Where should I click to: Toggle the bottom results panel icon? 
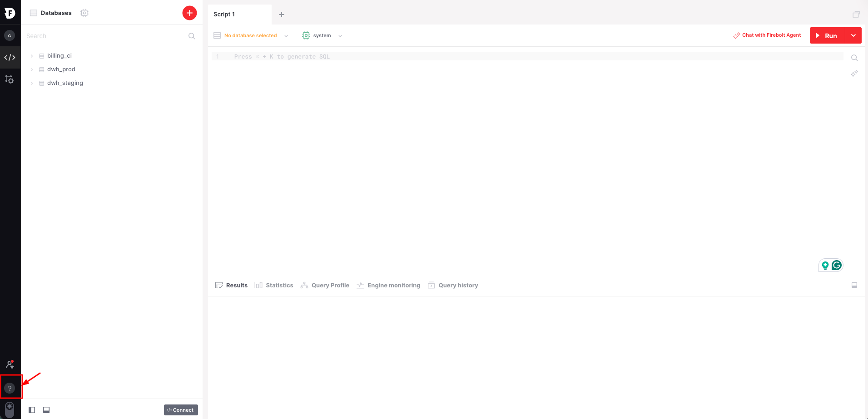tap(46, 409)
